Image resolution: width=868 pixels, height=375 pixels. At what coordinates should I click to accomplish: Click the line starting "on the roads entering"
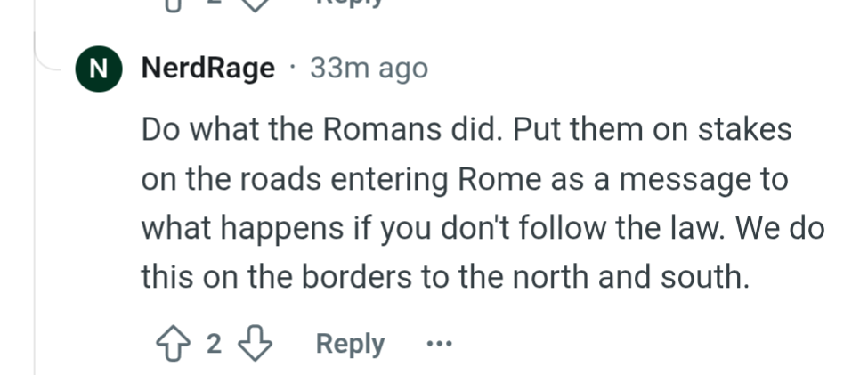[x=464, y=179]
